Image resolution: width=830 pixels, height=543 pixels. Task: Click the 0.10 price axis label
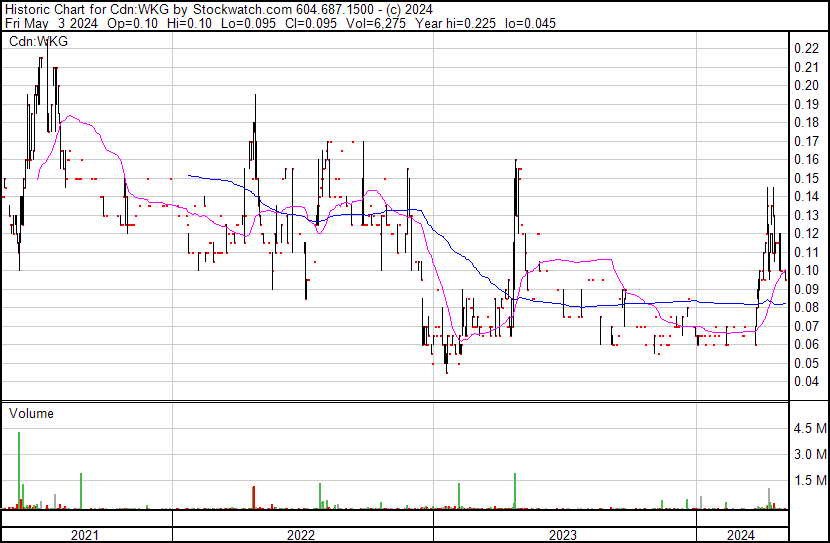pyautogui.click(x=806, y=270)
